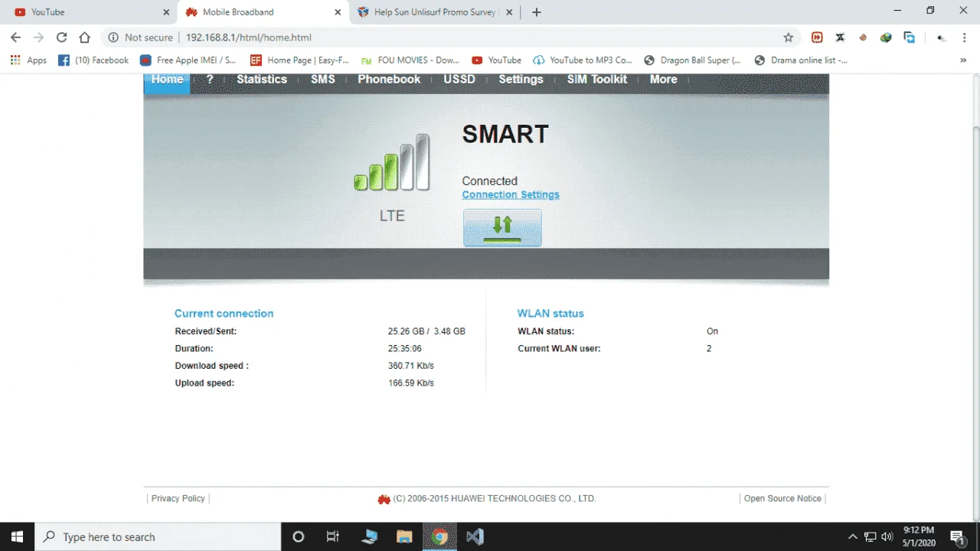Screen dimensions: 980x551
Task: Click the black X-shaped extension icon
Action: (840, 37)
